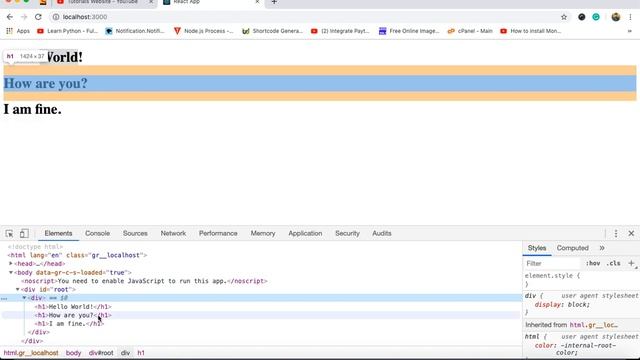Viewport: 640px width, 360px height.
Task: Toggle the .cls class editor
Action: click(x=613, y=263)
